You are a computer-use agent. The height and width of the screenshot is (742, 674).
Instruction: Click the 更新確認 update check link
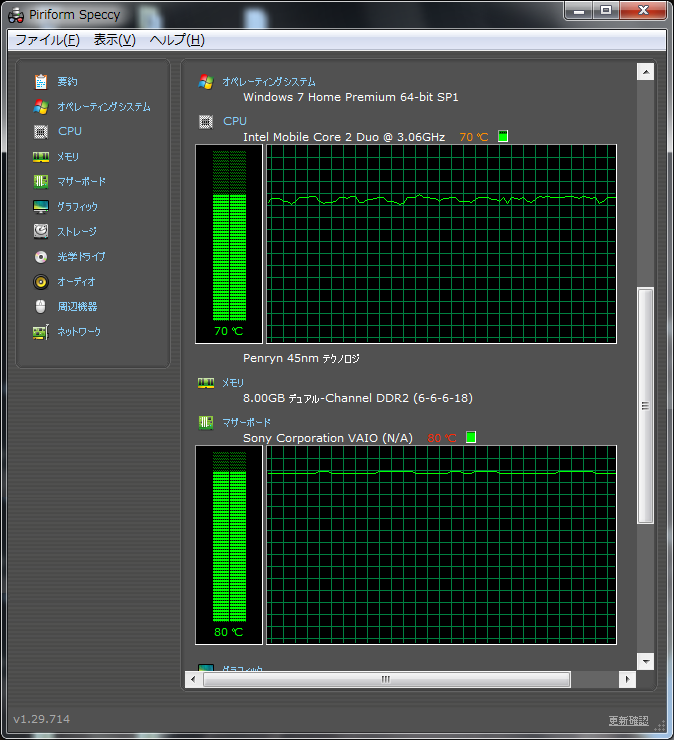tap(629, 720)
